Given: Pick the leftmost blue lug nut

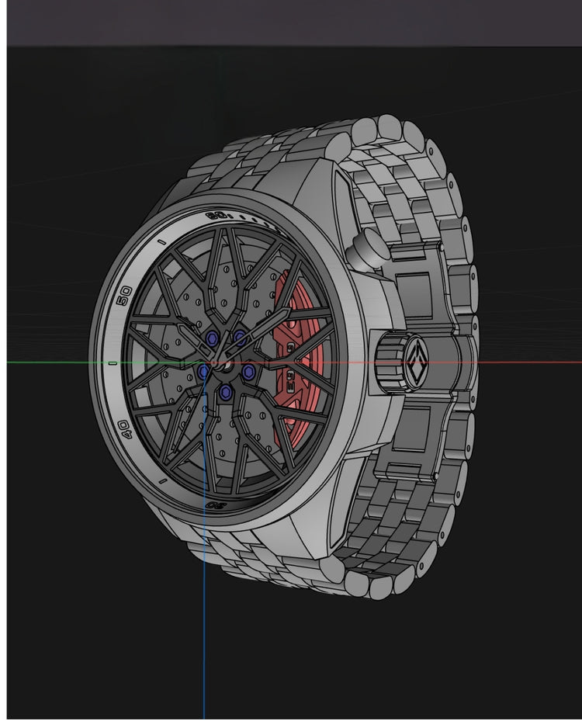Looking at the screenshot, I should pos(204,373).
